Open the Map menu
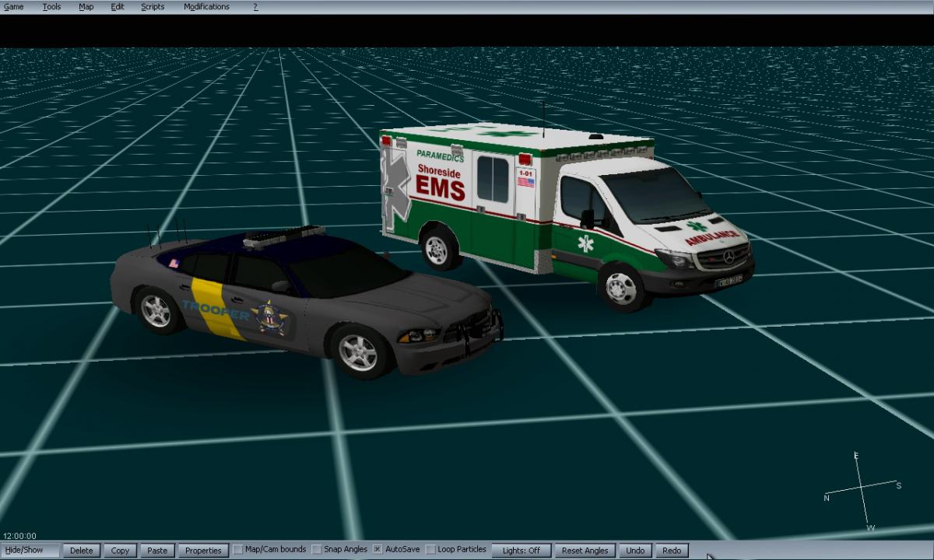934x560 pixels. click(x=86, y=7)
